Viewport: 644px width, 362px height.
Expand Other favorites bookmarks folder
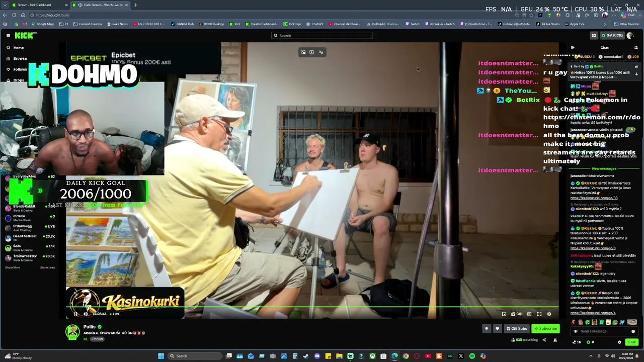click(x=627, y=24)
